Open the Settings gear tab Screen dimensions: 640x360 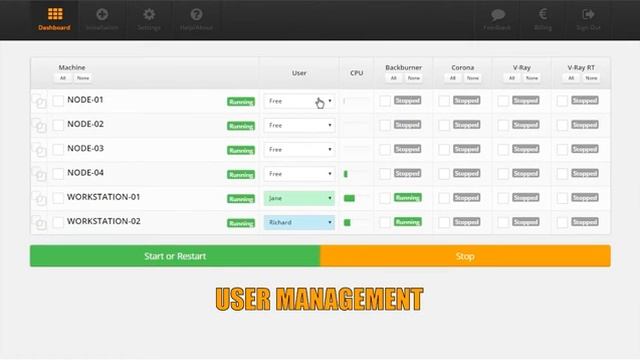tap(149, 19)
